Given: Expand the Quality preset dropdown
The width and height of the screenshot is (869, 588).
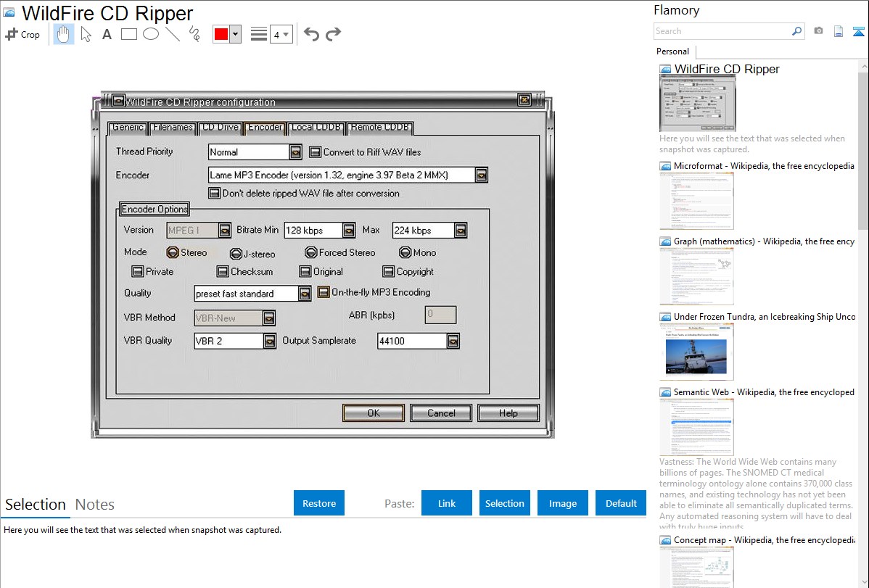Looking at the screenshot, I should click(304, 293).
